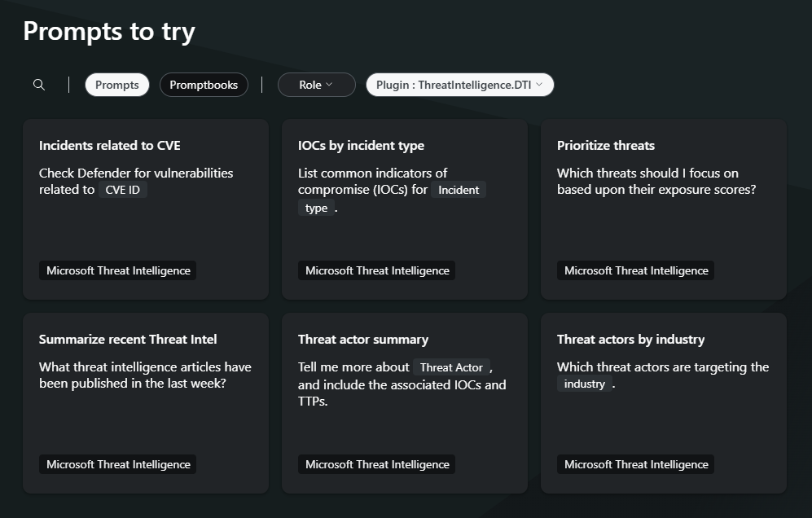Click Microsoft Threat Intelligence tag under IOCs by incident type

(376, 270)
